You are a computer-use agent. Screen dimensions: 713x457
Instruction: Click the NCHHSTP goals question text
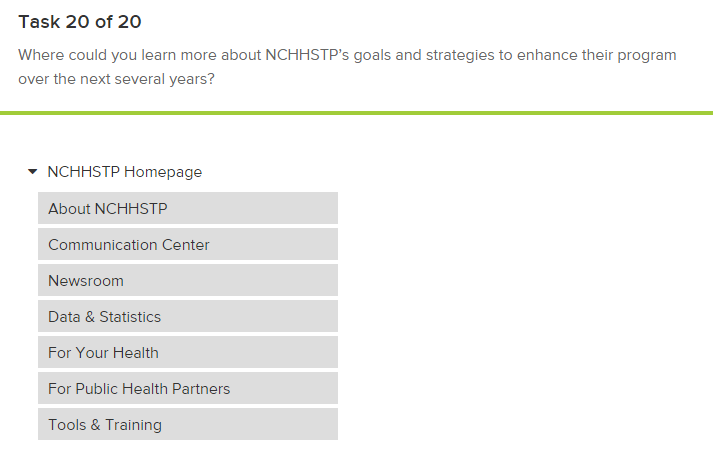347,67
